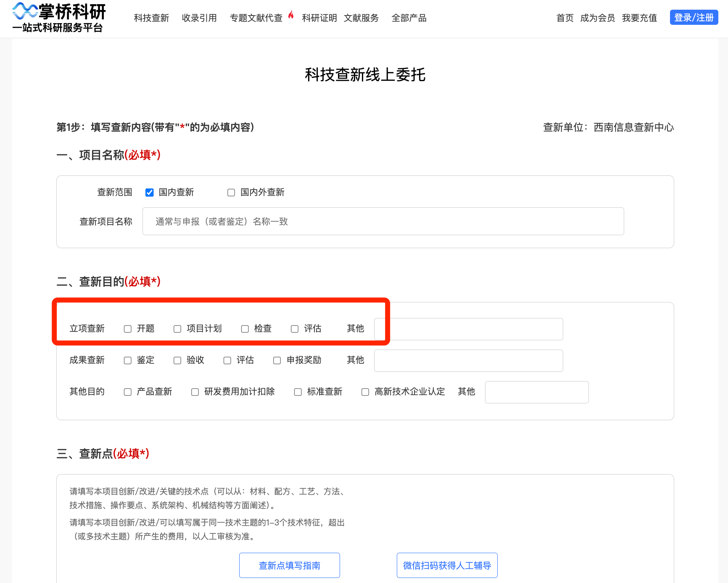Check 验收 under 成果查新

tap(177, 360)
